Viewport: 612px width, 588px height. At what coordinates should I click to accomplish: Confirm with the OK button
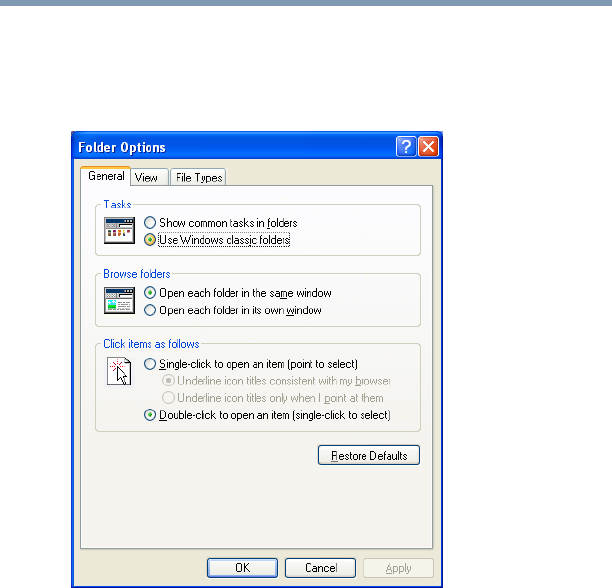(242, 568)
